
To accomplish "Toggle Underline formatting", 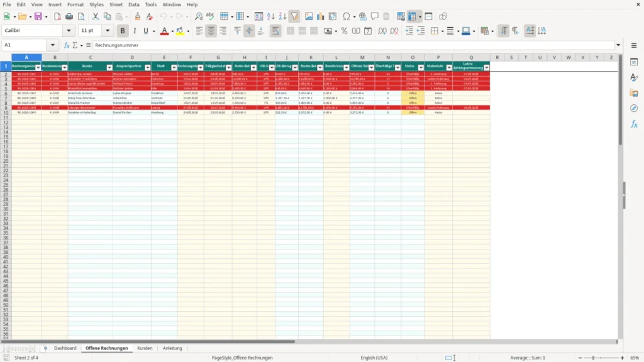I will (146, 31).
